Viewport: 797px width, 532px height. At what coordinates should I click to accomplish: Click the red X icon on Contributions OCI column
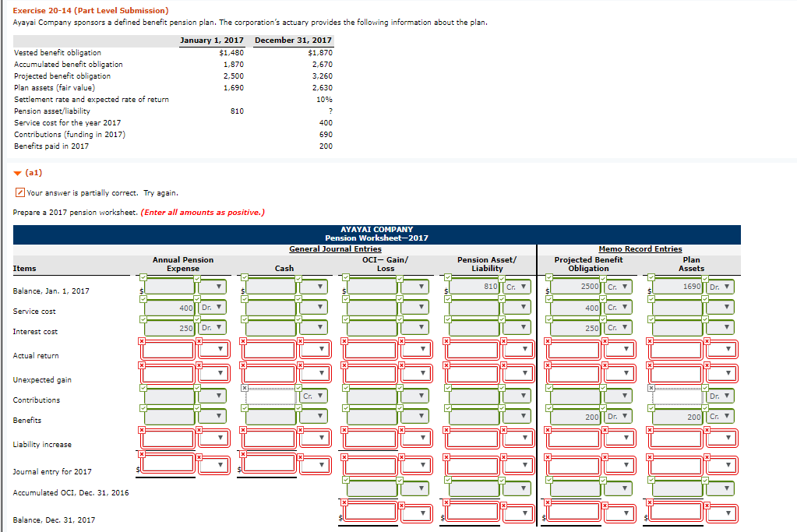tap(245, 388)
